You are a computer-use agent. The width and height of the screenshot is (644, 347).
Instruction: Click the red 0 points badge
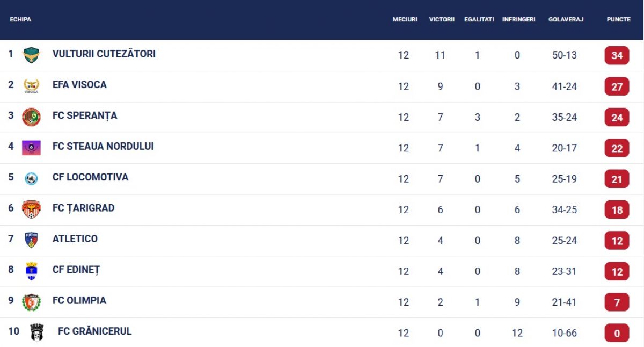(617, 333)
